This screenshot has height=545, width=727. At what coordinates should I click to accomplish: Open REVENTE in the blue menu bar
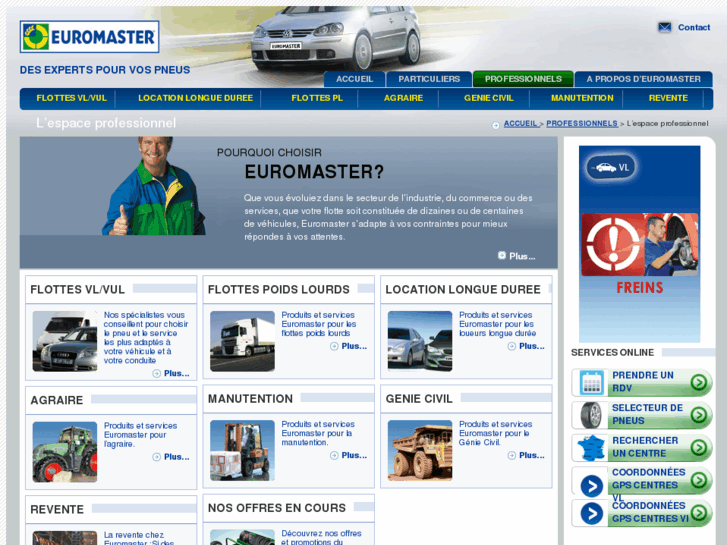point(668,98)
